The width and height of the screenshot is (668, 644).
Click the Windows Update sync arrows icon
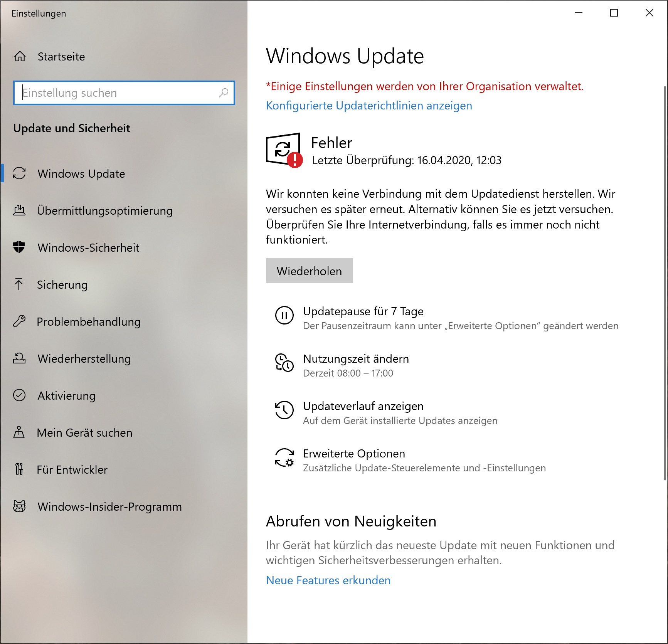(19, 173)
